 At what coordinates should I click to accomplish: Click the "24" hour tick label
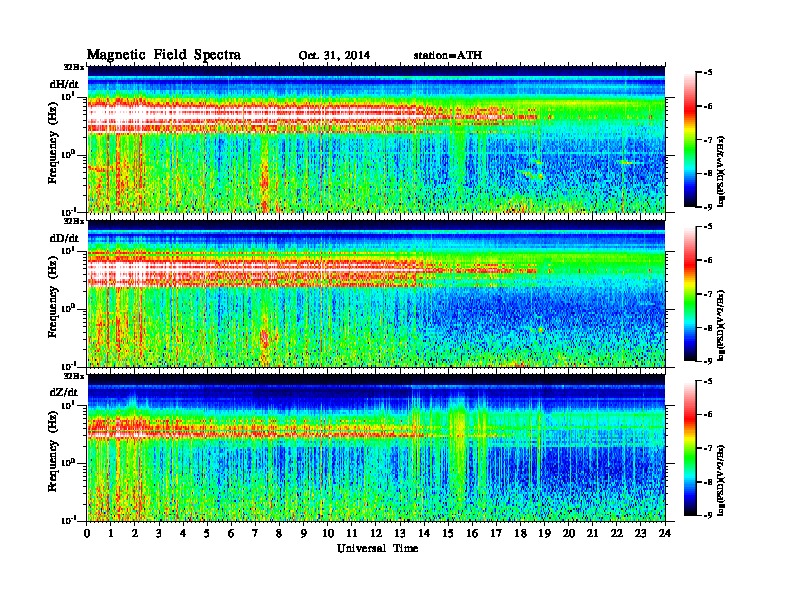(x=665, y=533)
